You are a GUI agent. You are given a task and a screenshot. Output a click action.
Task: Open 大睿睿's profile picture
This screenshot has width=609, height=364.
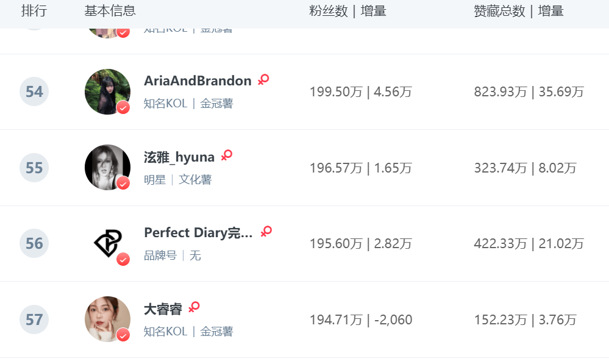coord(107,318)
